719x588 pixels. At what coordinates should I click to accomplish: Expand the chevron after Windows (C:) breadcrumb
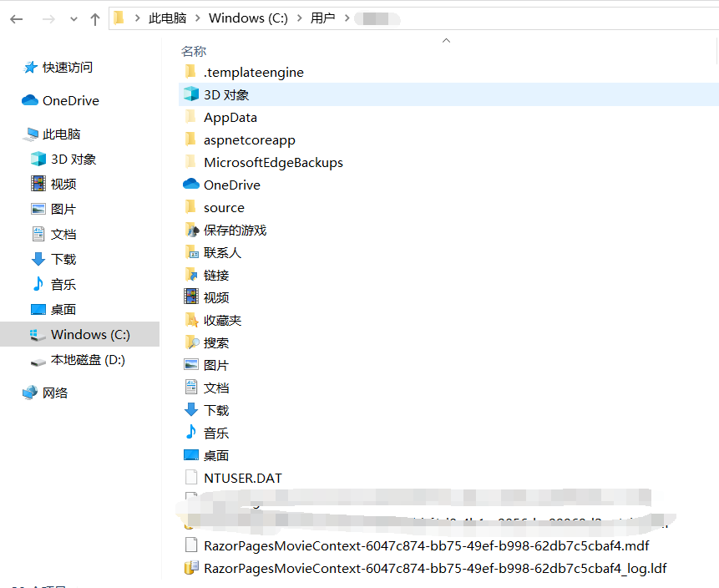click(x=300, y=18)
